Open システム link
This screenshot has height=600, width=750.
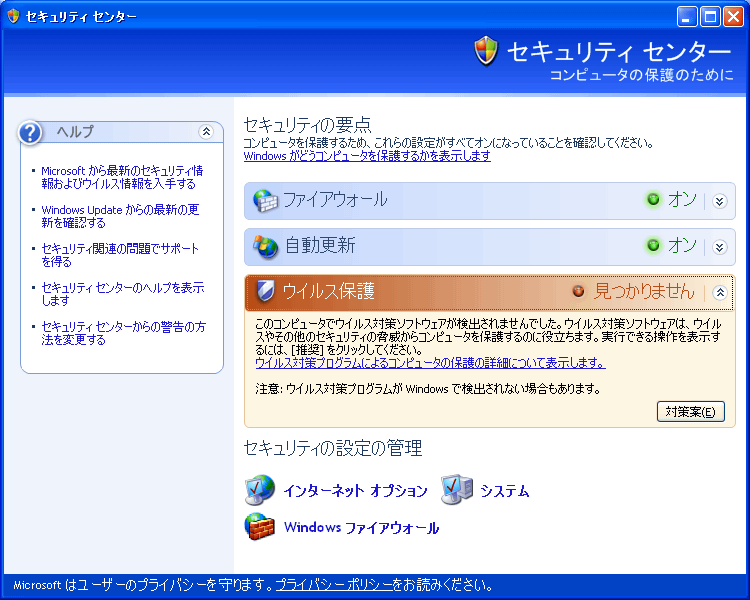tap(505, 490)
